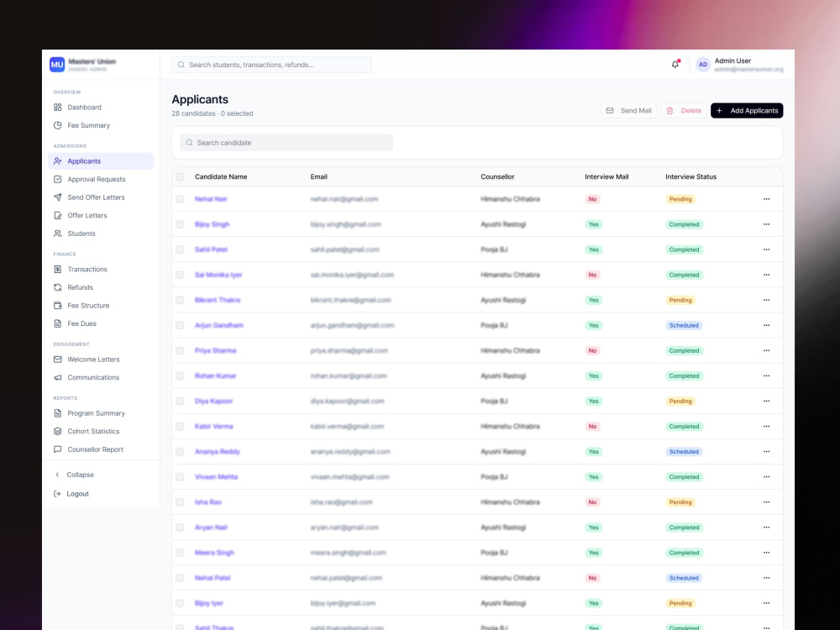The image size is (840, 630).
Task: Focus the Search candidate field
Action: point(286,143)
